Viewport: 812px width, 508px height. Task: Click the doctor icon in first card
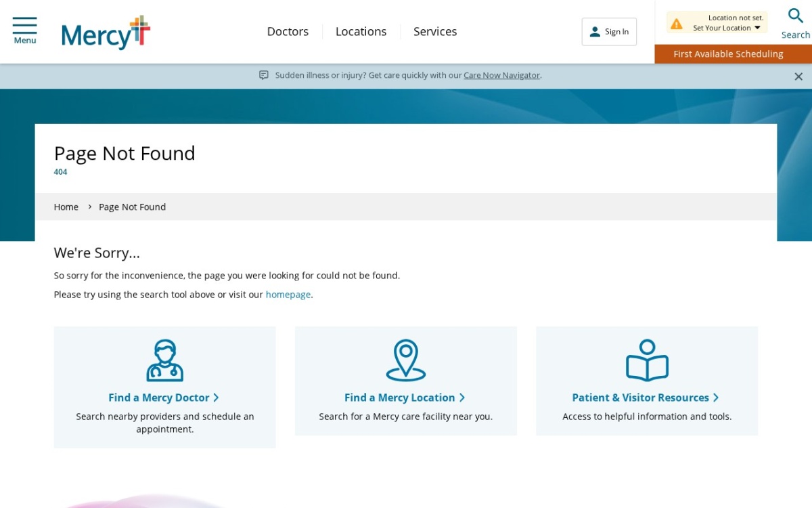point(165,360)
